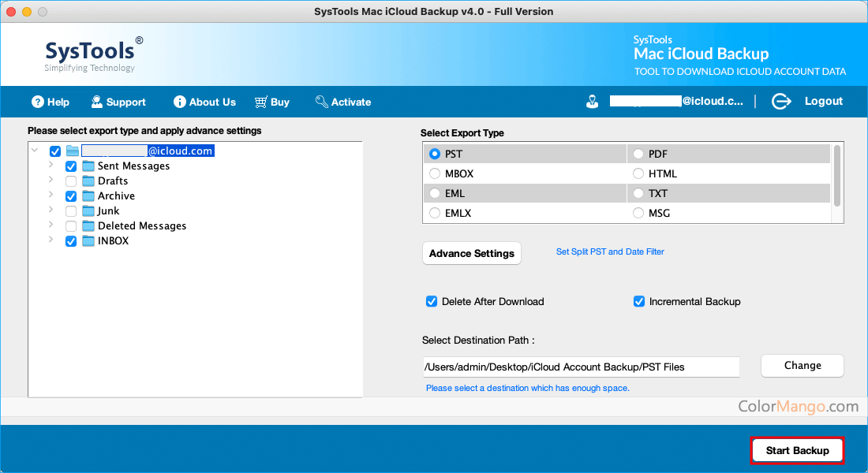This screenshot has width=868, height=473.
Task: Disable Incremental Backup option
Action: tap(639, 301)
